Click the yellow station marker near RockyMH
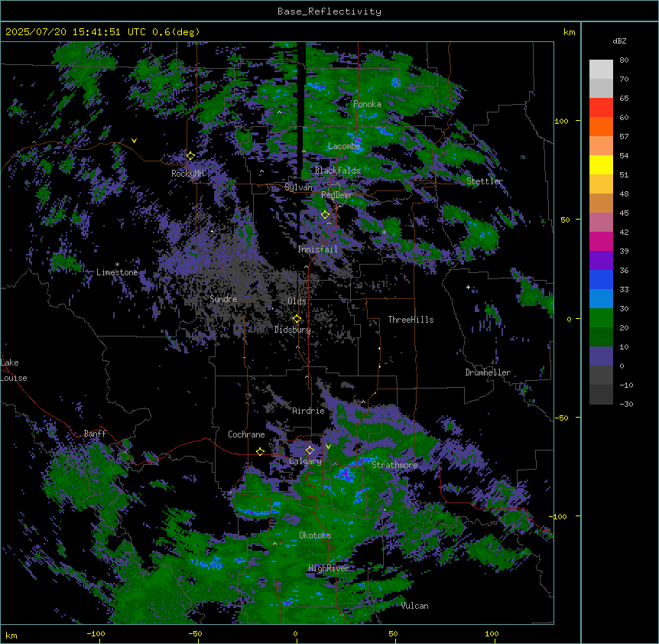The height and width of the screenshot is (644, 659). tap(190, 156)
